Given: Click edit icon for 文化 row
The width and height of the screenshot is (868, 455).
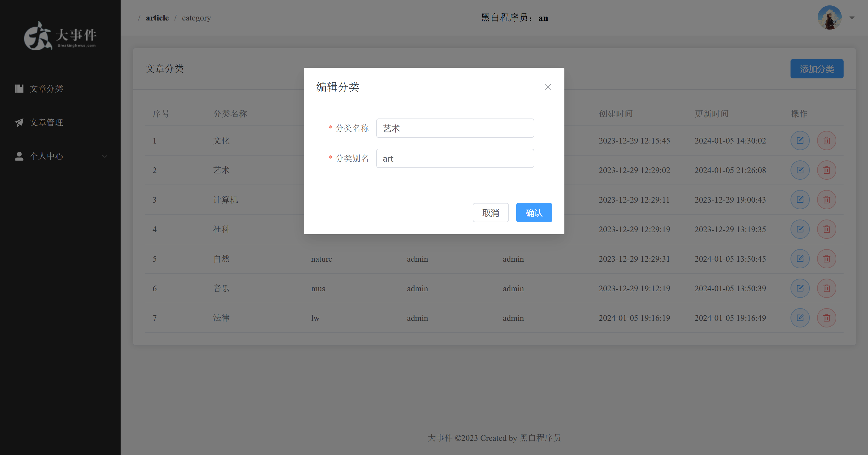Looking at the screenshot, I should pos(800,141).
